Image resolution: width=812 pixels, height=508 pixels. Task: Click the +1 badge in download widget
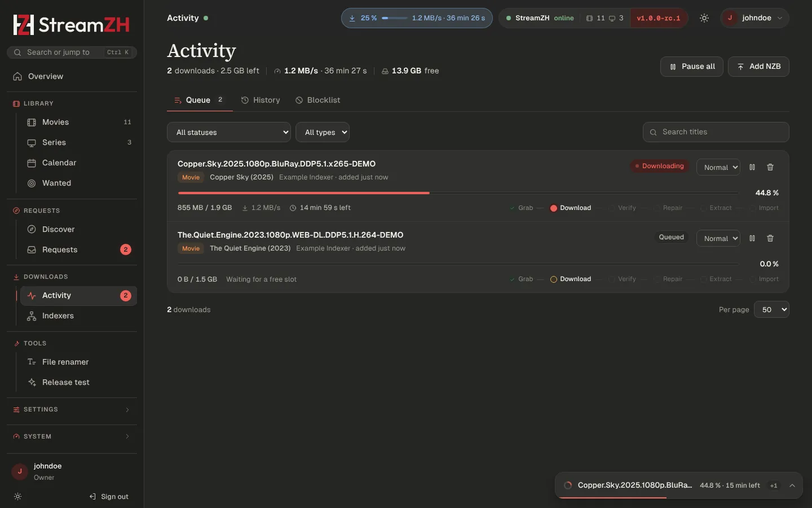click(x=774, y=485)
